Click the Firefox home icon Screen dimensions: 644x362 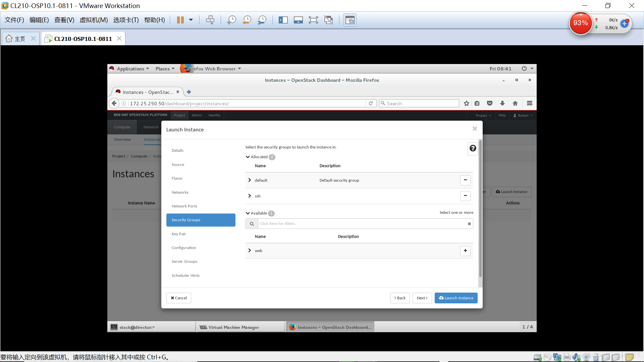click(x=515, y=103)
